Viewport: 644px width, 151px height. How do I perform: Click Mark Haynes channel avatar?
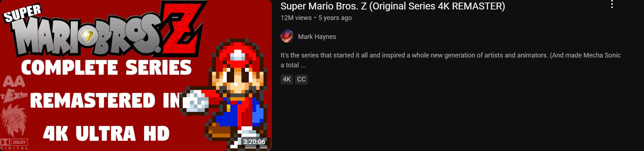pos(287,36)
